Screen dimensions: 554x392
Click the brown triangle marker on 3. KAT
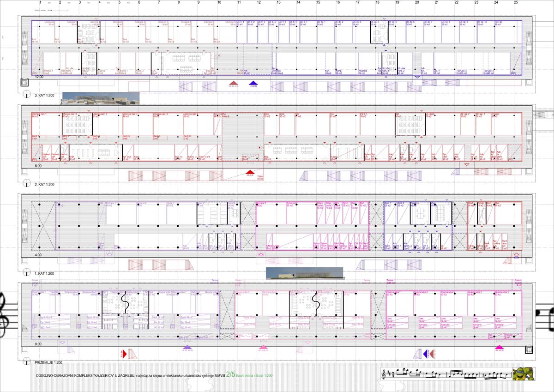[234, 83]
